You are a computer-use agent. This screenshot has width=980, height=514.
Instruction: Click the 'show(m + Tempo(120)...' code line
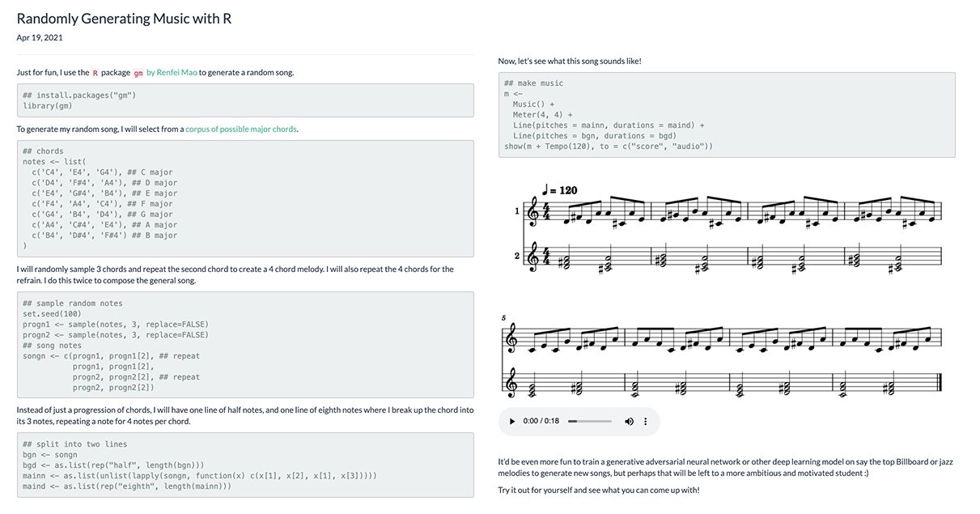coord(609,147)
